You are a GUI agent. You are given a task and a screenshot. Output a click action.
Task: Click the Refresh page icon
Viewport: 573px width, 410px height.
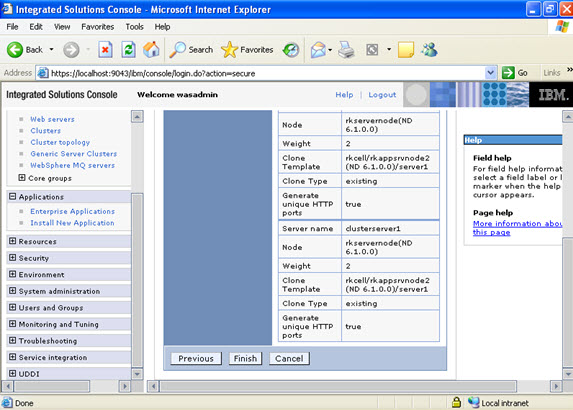(x=128, y=50)
